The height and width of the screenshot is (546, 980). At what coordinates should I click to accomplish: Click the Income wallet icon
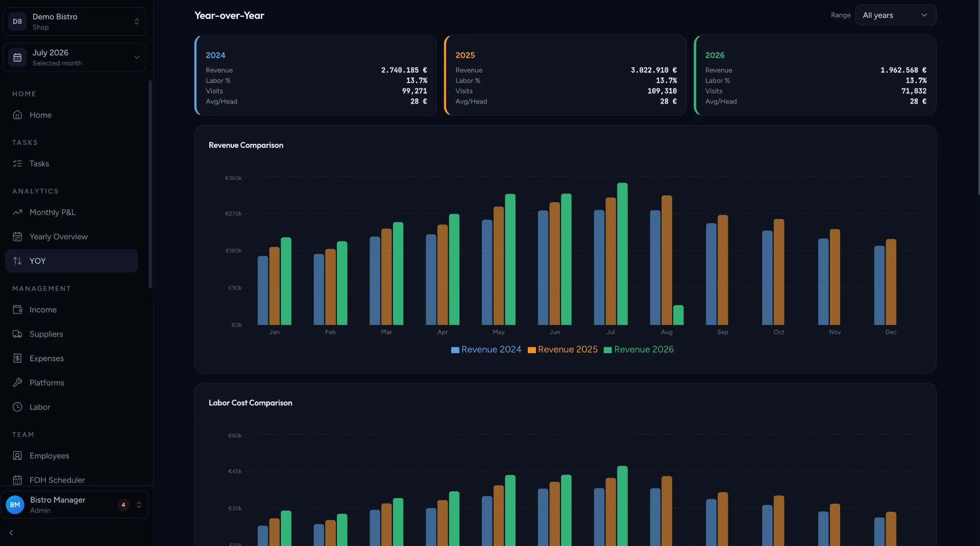17,310
